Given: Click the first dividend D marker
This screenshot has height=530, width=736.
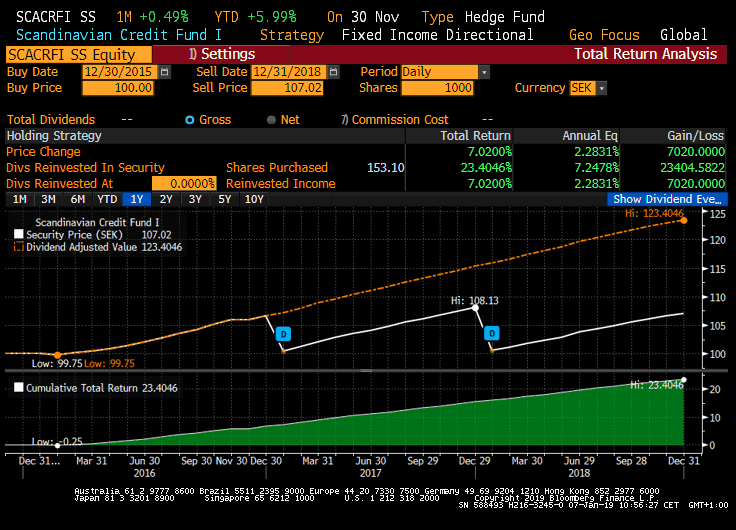Looking at the screenshot, I should click(284, 334).
